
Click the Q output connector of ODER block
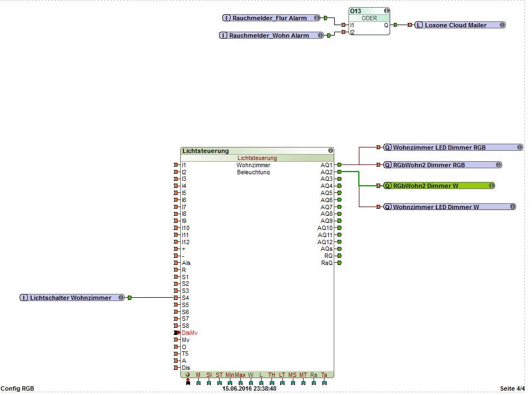[395, 25]
